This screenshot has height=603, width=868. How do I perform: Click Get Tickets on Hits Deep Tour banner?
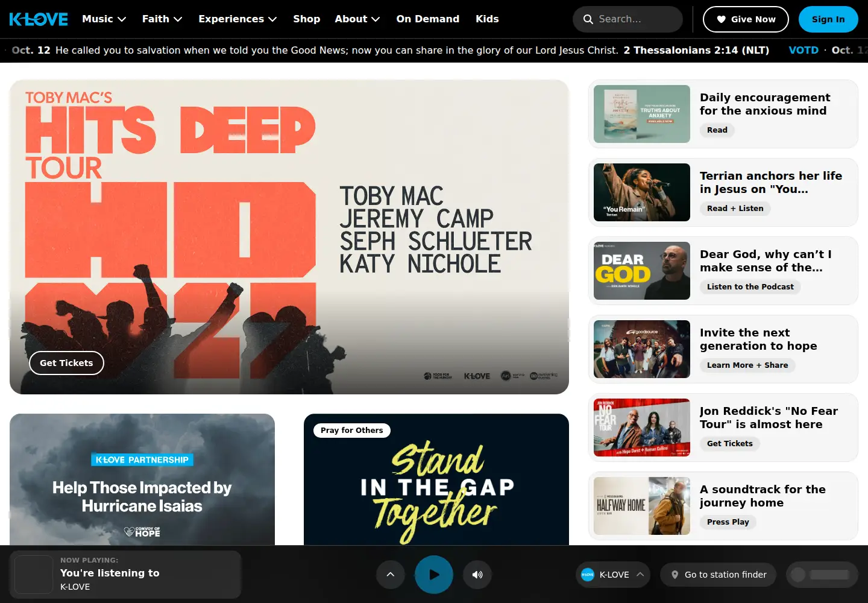(x=66, y=363)
